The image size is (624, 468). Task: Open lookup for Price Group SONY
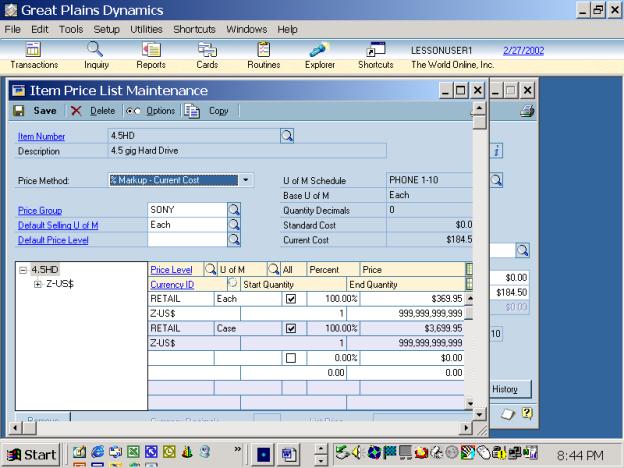coord(234,210)
